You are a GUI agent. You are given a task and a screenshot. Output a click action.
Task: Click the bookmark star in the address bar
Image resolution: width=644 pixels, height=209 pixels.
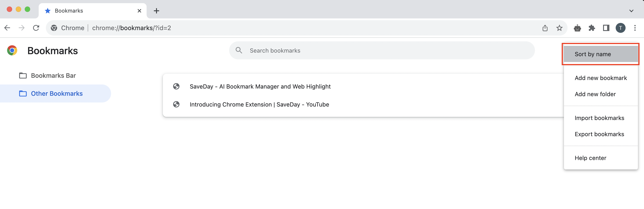(x=559, y=28)
